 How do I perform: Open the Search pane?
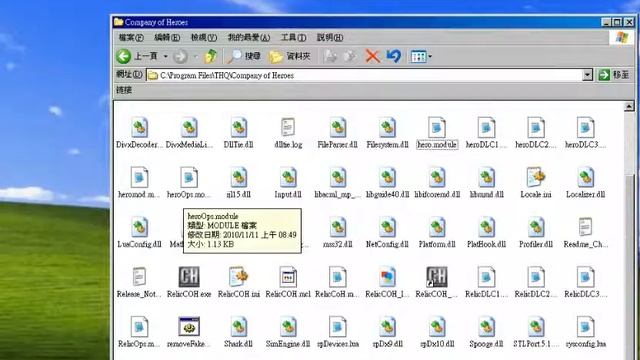click(244, 56)
